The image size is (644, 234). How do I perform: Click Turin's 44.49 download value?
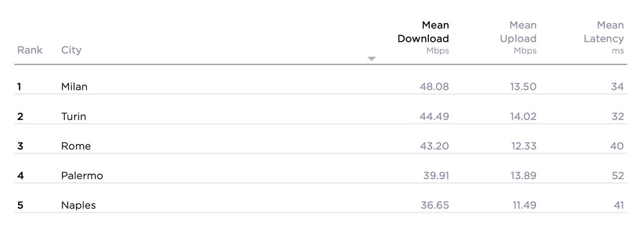434,117
